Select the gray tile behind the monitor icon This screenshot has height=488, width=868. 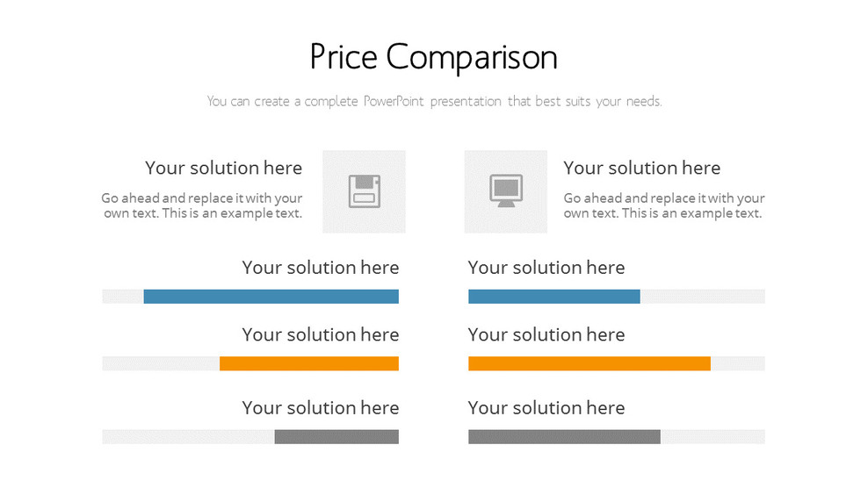tap(506, 191)
